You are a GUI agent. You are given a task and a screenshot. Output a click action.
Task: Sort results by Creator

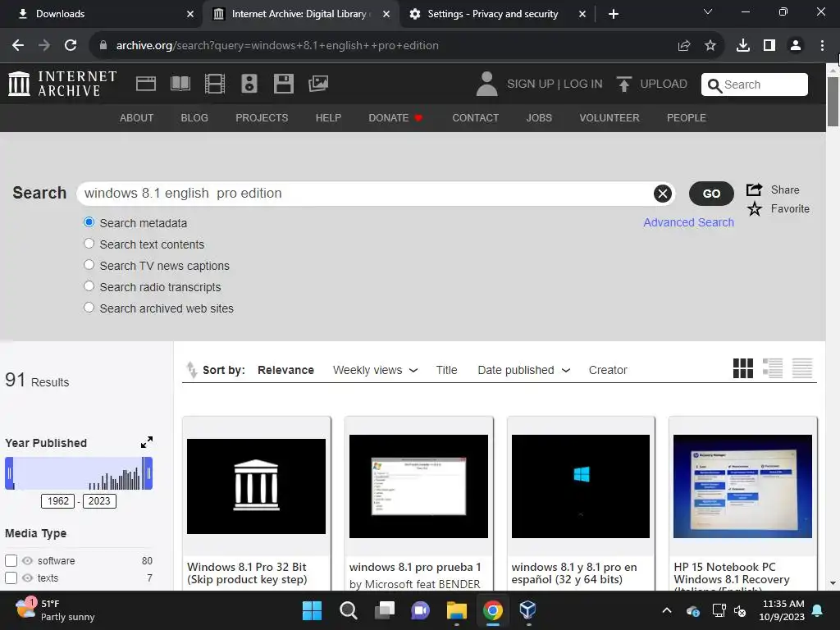point(608,370)
